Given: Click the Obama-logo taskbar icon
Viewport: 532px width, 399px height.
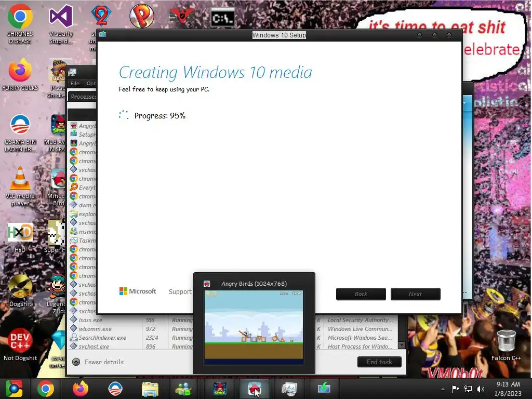Looking at the screenshot, I should tap(115, 389).
